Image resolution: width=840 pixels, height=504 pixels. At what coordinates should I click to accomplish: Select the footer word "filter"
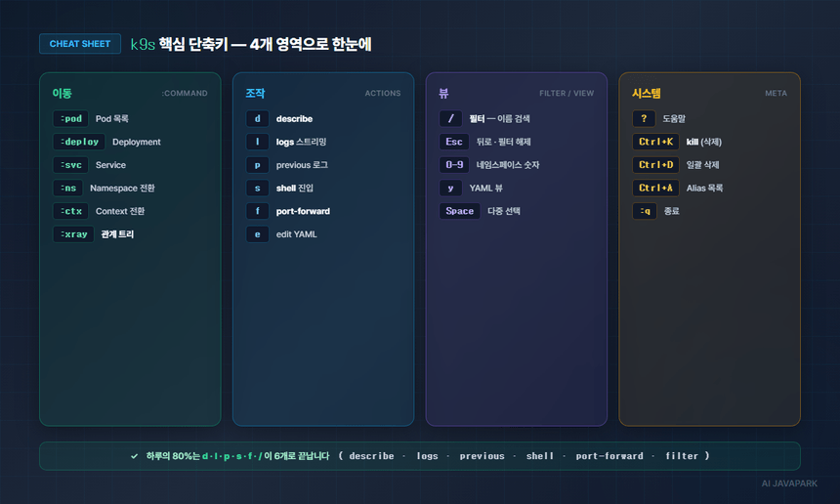(x=682, y=456)
